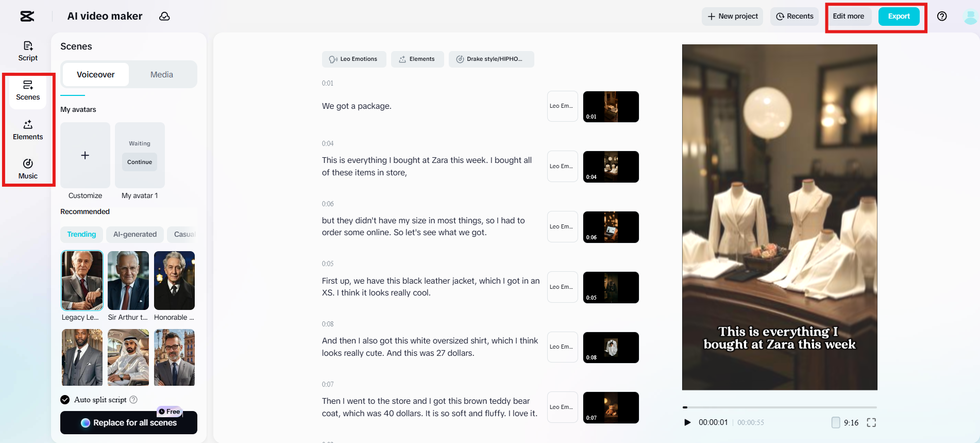Choose the glasses-wearing avatar by cathedral
This screenshot has width=980, height=443.
pyautogui.click(x=174, y=357)
